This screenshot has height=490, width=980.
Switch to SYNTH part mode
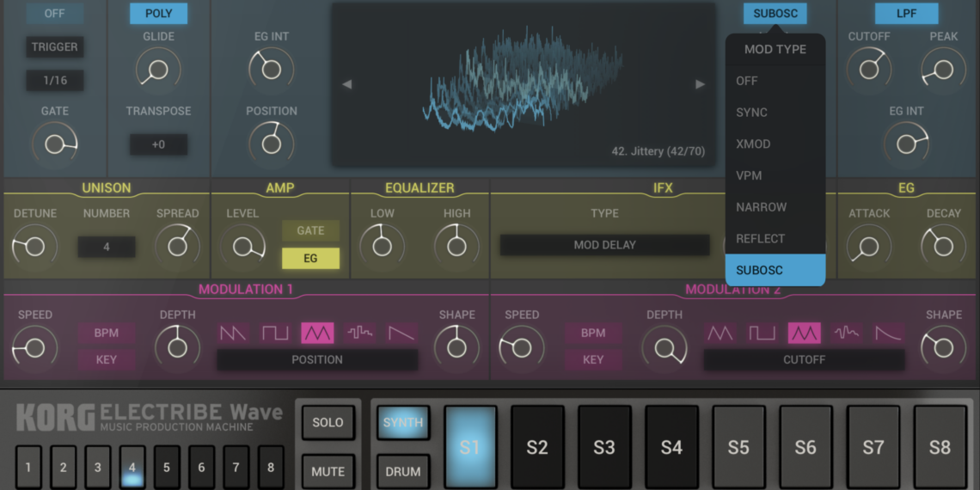(x=403, y=422)
